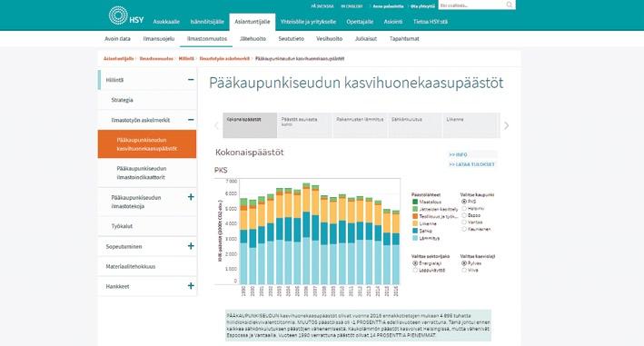Click >> LATAA TULOKSET link
The width and height of the screenshot is (644, 346).
point(471,164)
